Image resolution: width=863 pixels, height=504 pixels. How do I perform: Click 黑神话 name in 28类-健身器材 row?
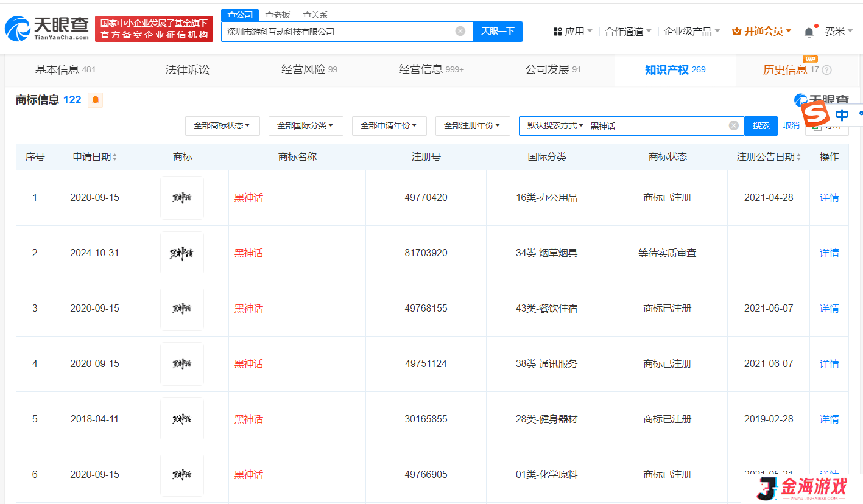tap(248, 419)
